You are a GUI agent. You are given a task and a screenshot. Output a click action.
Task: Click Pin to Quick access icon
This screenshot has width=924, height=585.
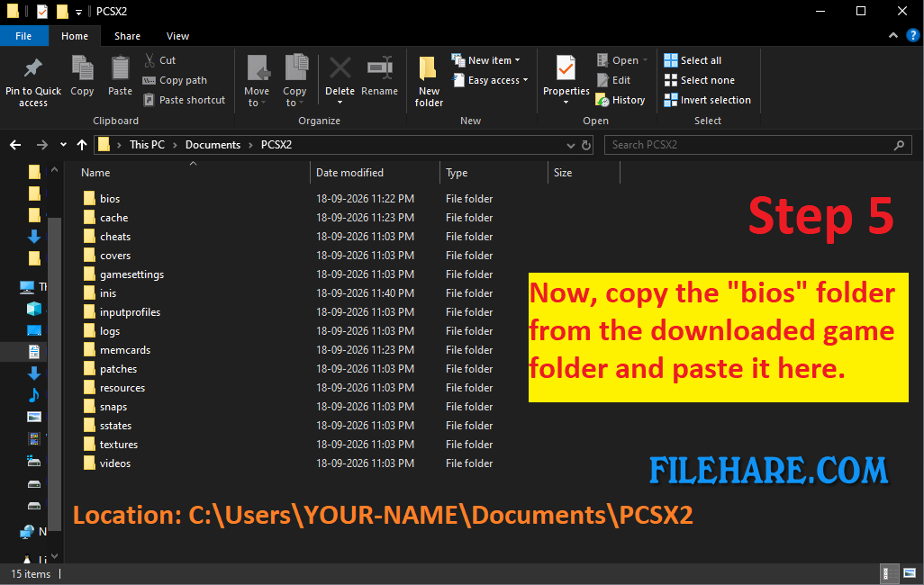[33, 68]
